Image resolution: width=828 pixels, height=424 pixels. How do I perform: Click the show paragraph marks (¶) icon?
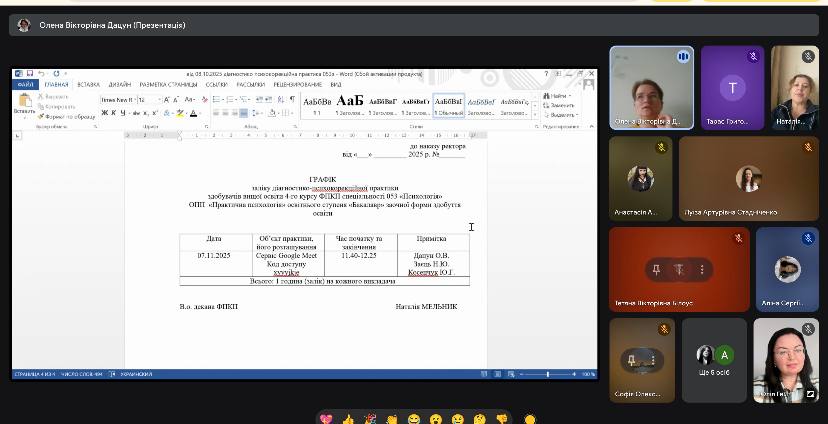[291, 100]
